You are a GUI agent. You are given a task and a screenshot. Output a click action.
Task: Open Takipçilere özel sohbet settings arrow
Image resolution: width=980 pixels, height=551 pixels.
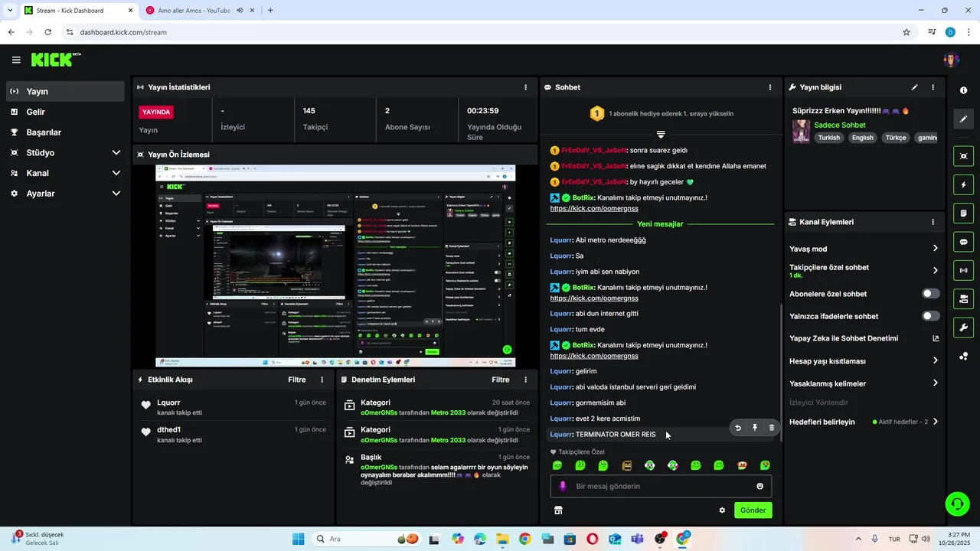(935, 270)
